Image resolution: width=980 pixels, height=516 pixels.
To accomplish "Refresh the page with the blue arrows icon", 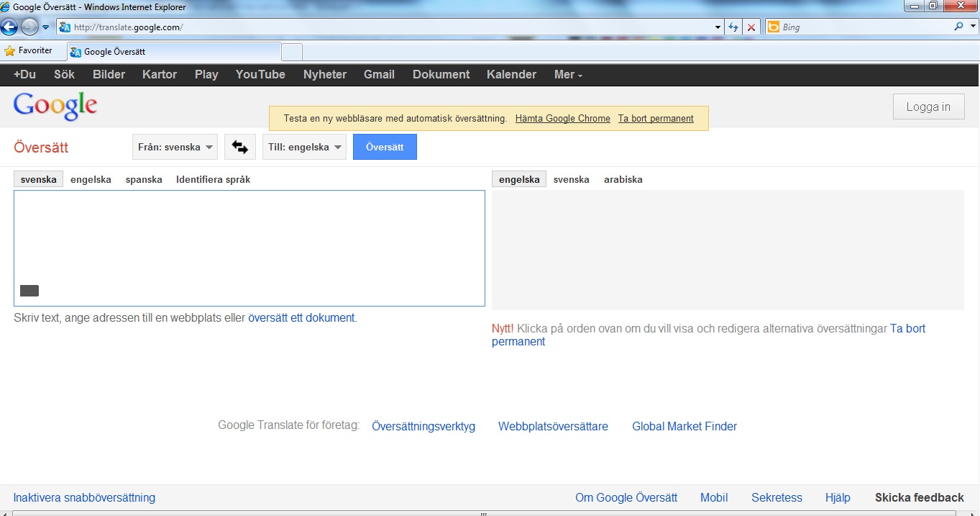I will click(733, 27).
